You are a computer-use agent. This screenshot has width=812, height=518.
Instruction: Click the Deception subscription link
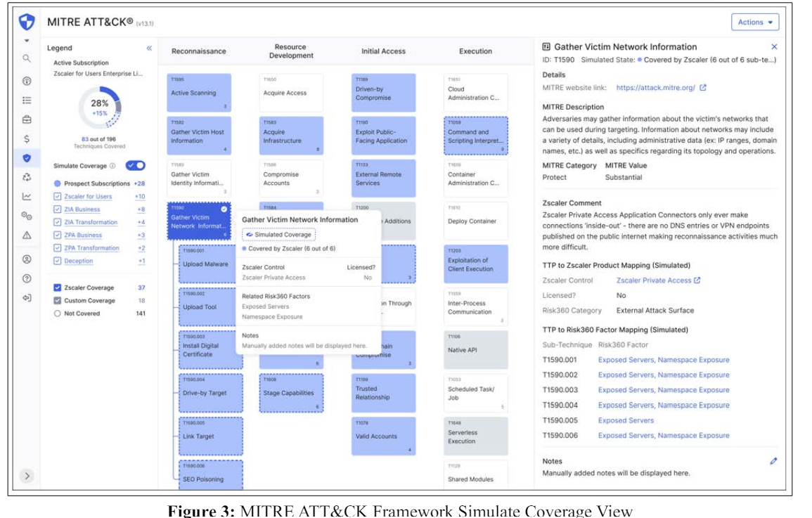coord(79,261)
